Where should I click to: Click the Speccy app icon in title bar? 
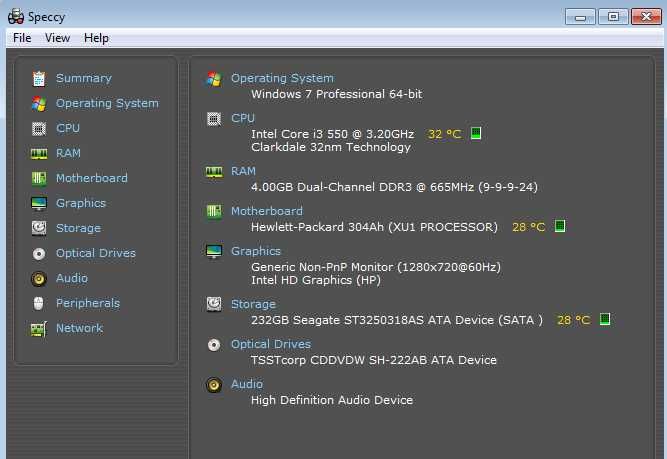pyautogui.click(x=16, y=17)
